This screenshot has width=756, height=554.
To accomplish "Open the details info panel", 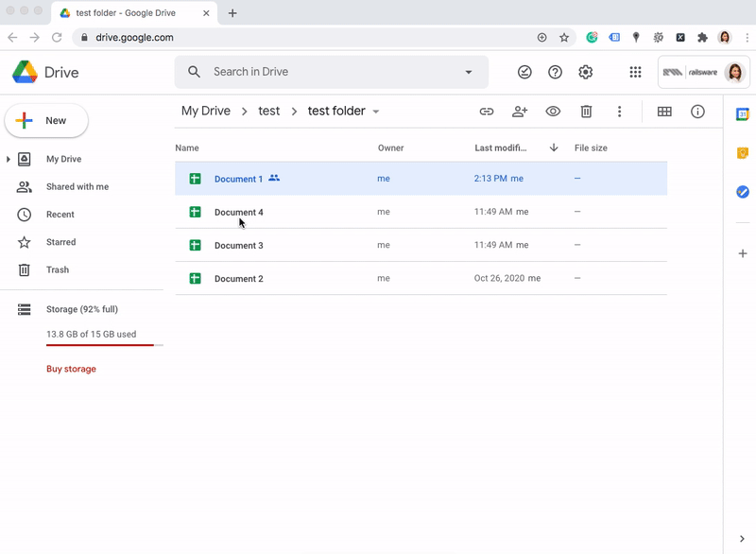I will tap(696, 112).
